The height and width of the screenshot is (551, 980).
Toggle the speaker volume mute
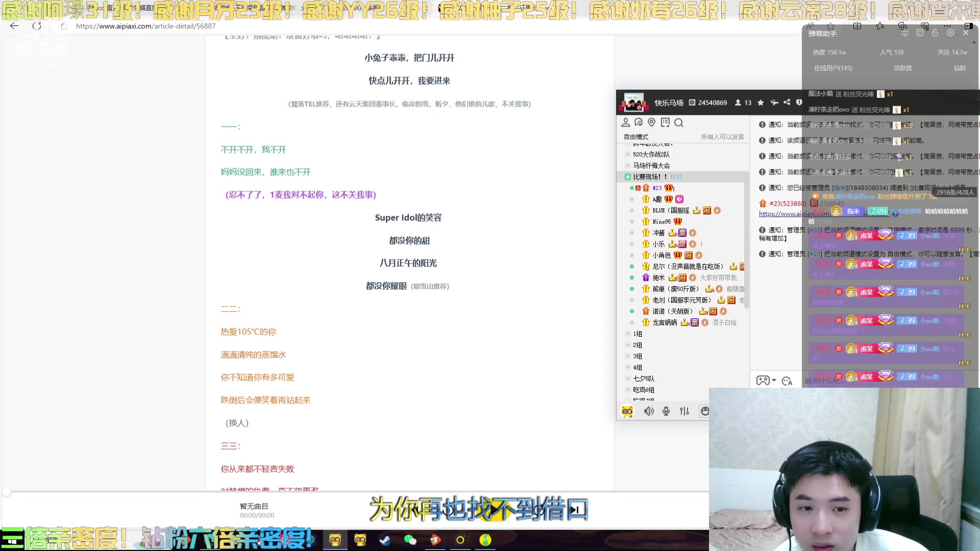(x=648, y=411)
